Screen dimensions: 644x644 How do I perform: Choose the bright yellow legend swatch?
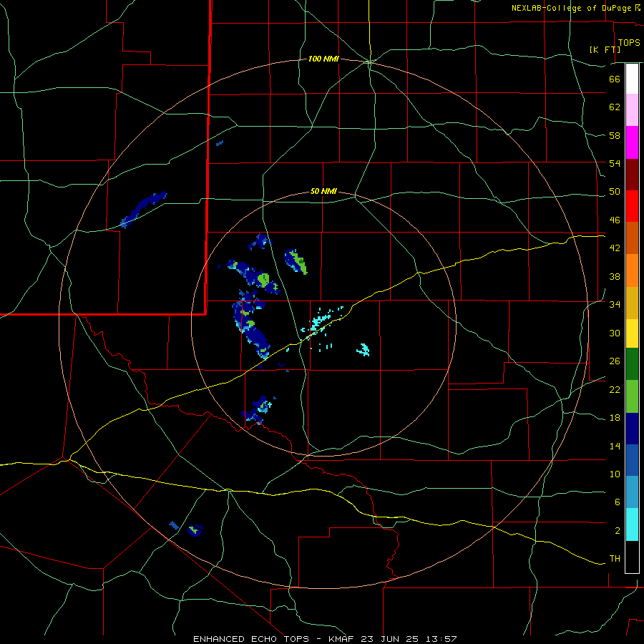click(632, 333)
